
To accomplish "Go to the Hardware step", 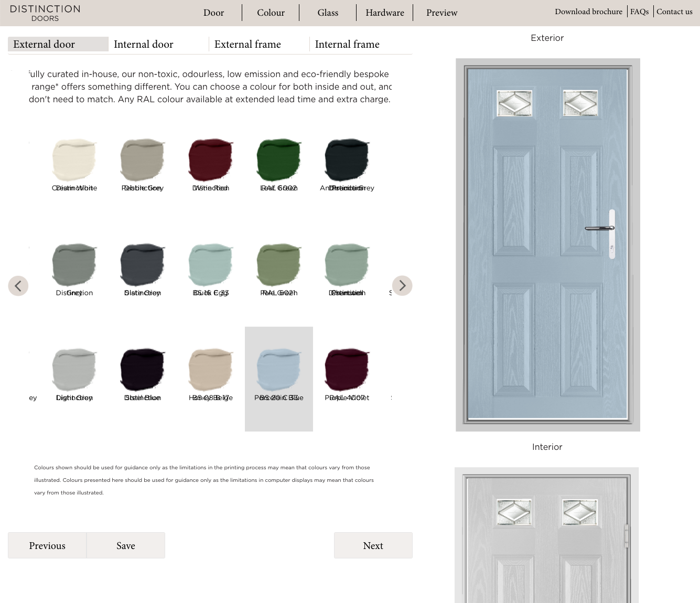I will click(385, 13).
